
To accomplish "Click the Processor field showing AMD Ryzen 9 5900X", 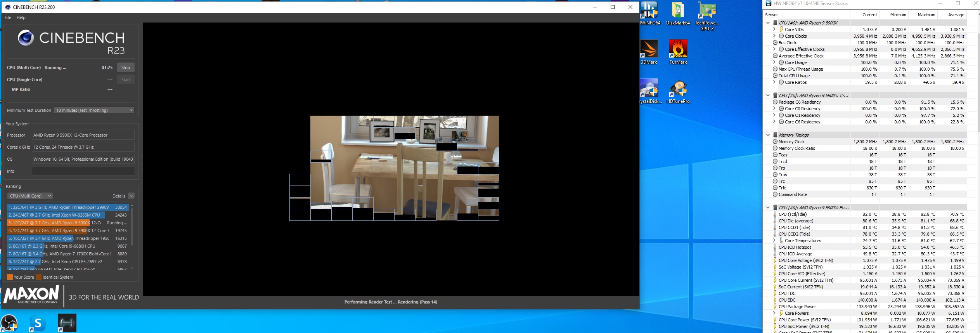I will pos(83,135).
